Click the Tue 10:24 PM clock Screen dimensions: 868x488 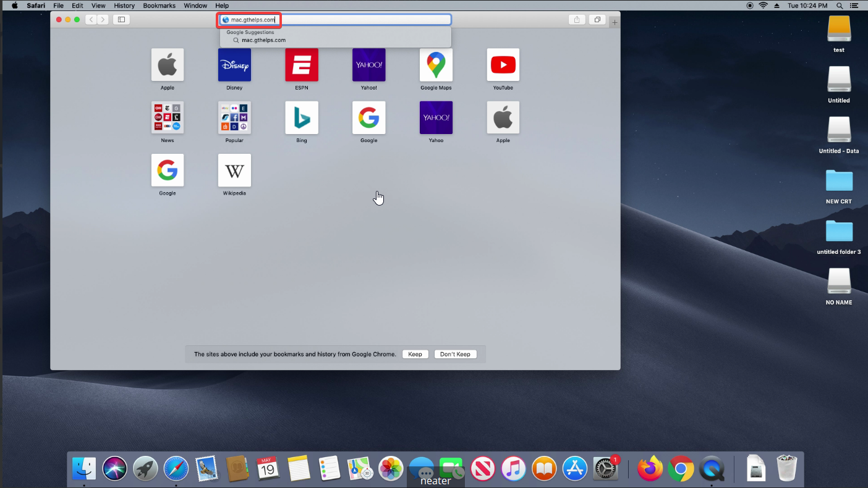807,6
